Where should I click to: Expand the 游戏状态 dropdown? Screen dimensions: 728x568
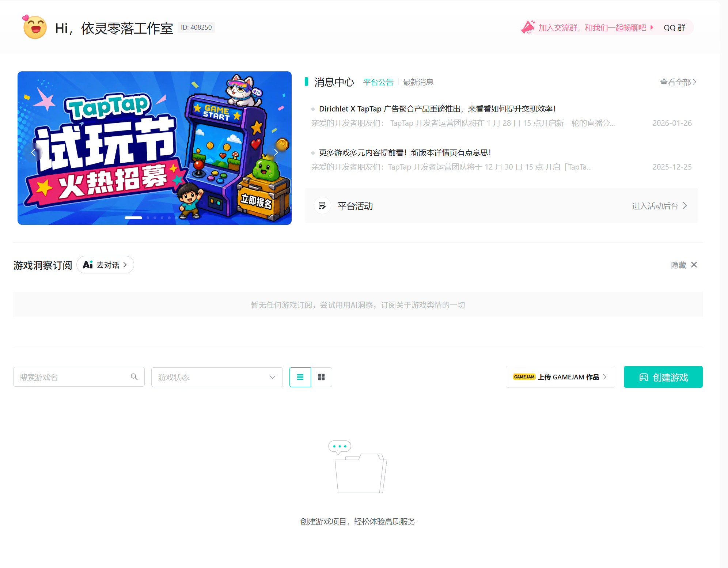(217, 377)
